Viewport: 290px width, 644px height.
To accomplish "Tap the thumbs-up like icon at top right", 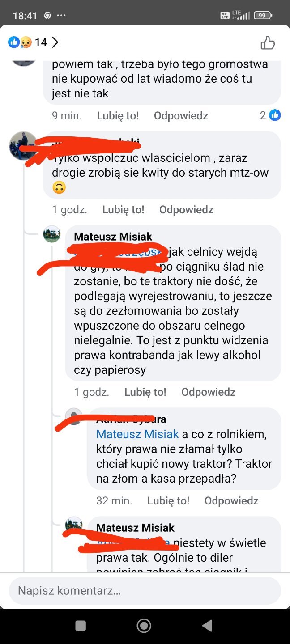I will coord(268,43).
